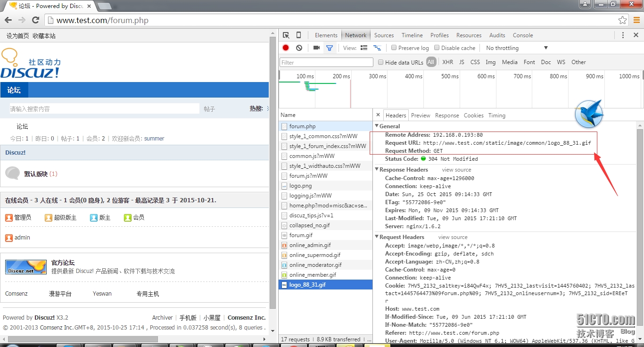Close the DevTools panel
644x347 pixels.
pos(636,35)
